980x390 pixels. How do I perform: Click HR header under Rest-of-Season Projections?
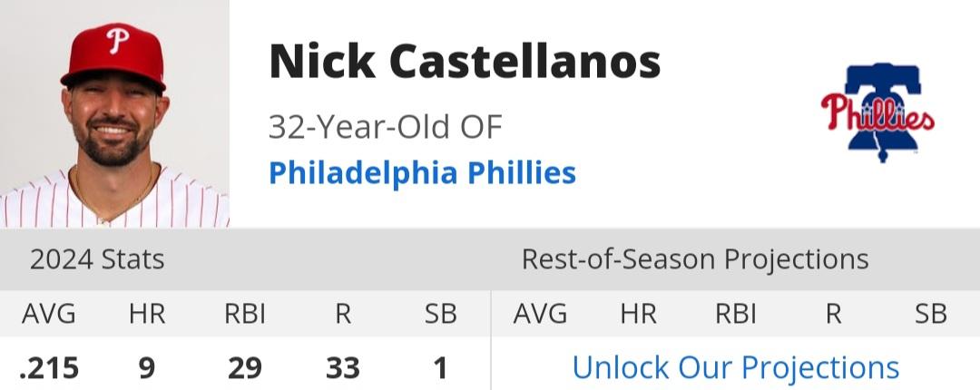click(x=638, y=314)
